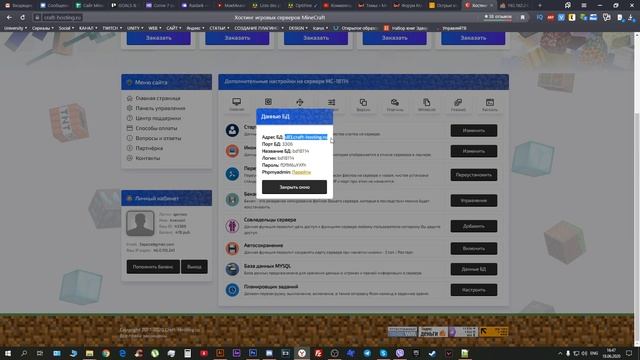
Task: Go to Главная страница in site menu
Action: (x=158, y=98)
